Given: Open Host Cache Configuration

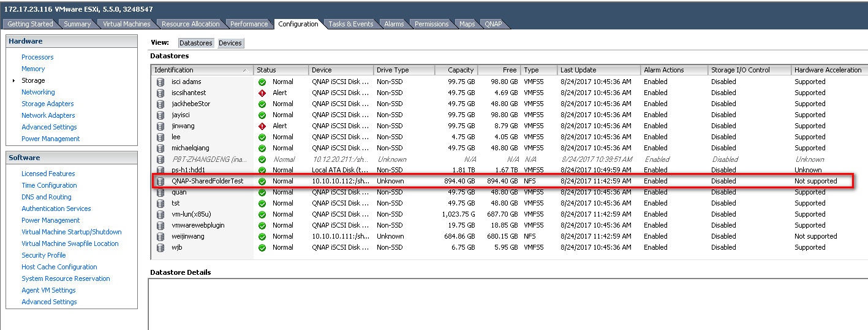Looking at the screenshot, I should tap(59, 267).
